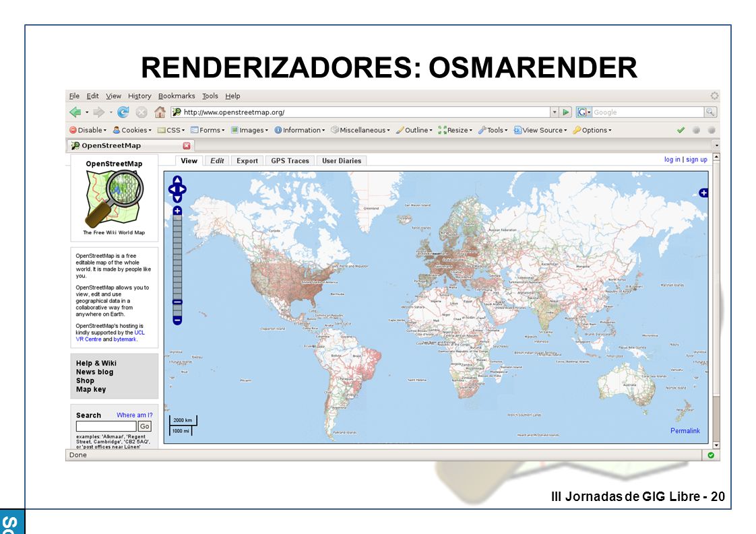
Task: Open the CSS toolbar menu
Action: click(x=171, y=130)
